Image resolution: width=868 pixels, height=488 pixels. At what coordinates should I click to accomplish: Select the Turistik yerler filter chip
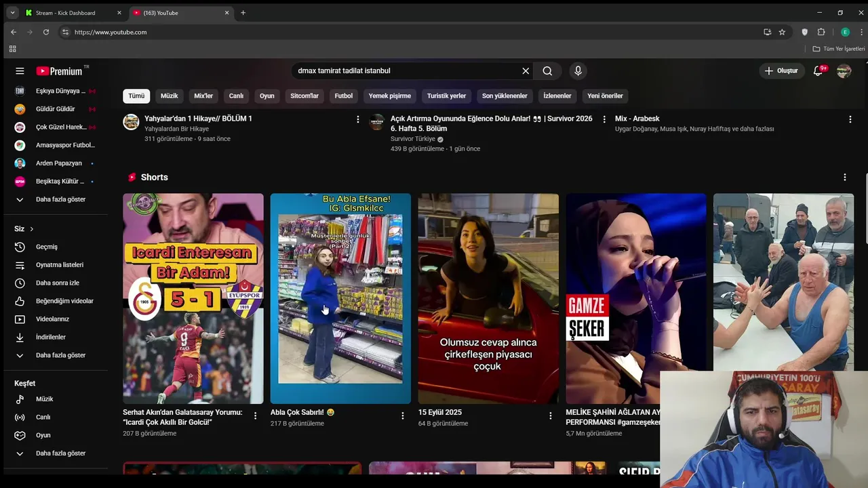[446, 96]
